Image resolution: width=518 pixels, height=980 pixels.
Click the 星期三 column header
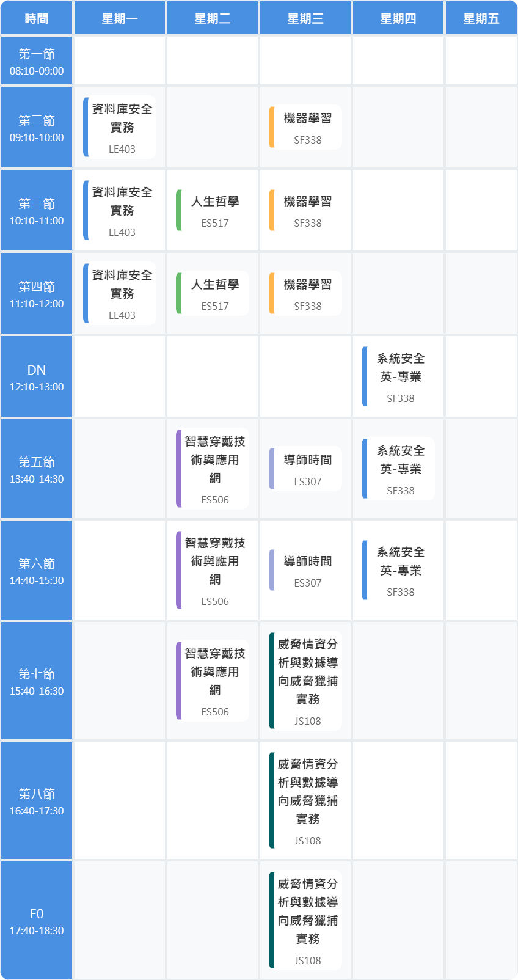point(305,18)
